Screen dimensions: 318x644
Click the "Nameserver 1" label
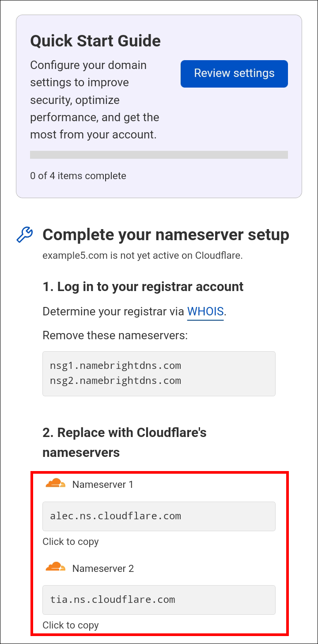tap(103, 485)
